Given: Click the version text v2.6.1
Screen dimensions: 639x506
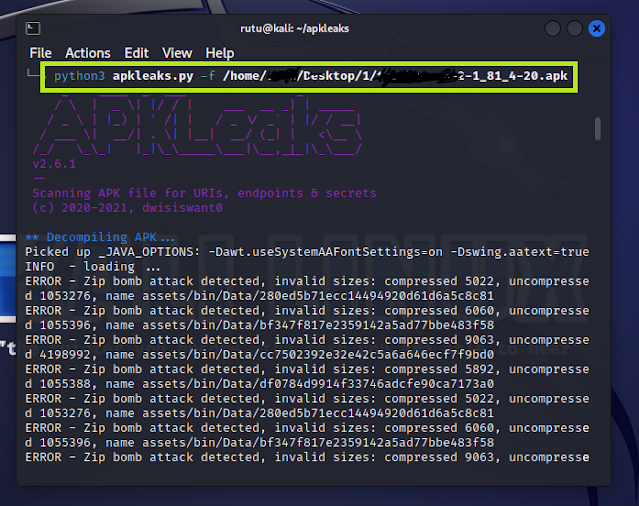Looking at the screenshot, I should (x=54, y=164).
